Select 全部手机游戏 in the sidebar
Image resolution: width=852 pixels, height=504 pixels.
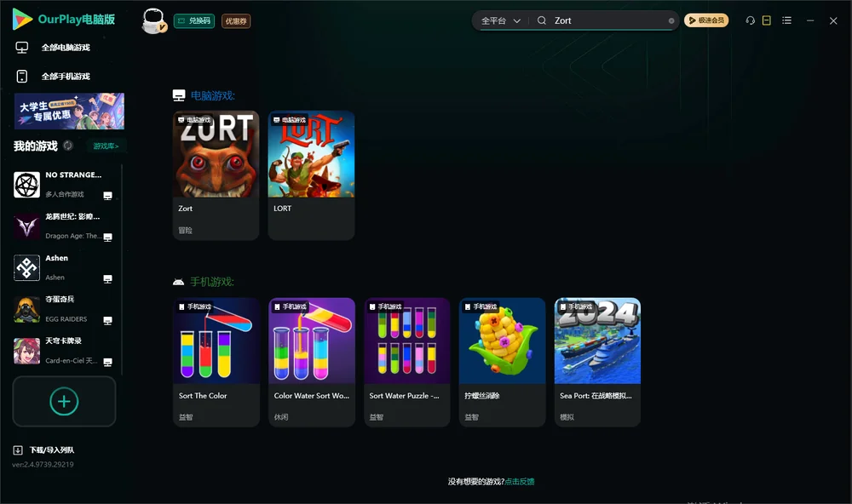66,76
